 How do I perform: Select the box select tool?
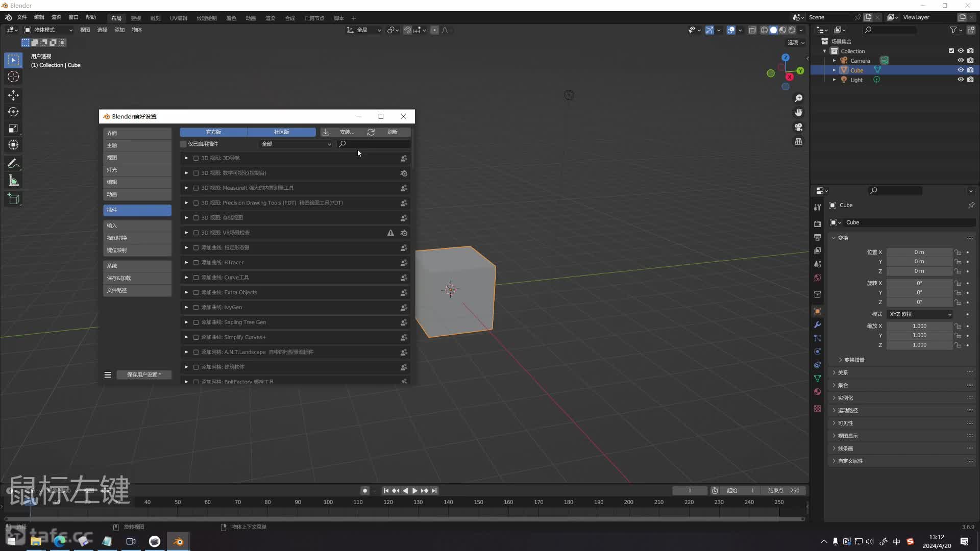click(x=13, y=60)
